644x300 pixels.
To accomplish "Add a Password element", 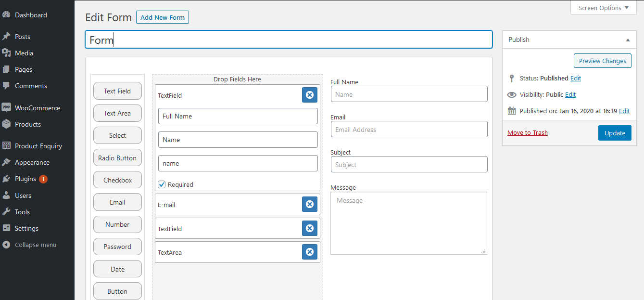I will pyautogui.click(x=117, y=247).
